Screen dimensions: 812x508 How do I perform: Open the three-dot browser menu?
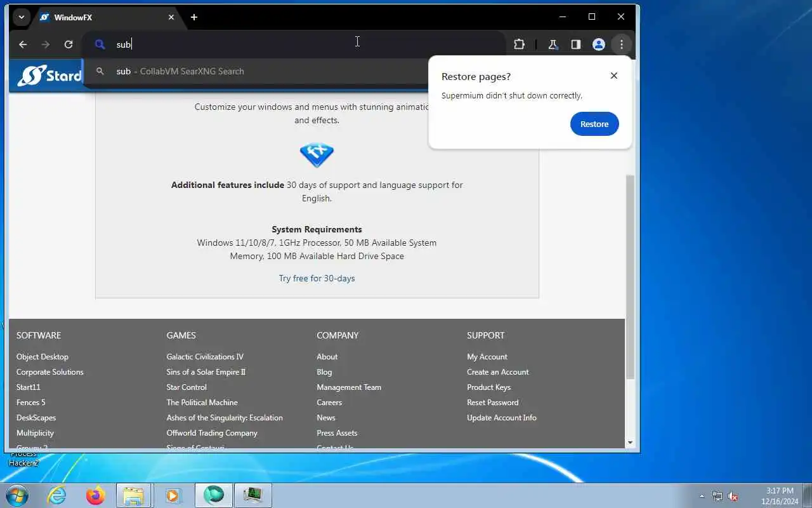[x=622, y=44]
